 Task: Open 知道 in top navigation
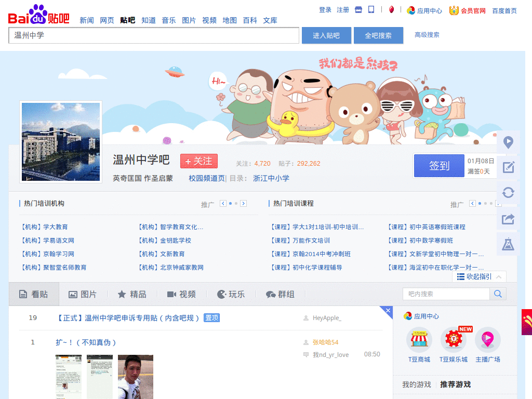click(x=148, y=20)
